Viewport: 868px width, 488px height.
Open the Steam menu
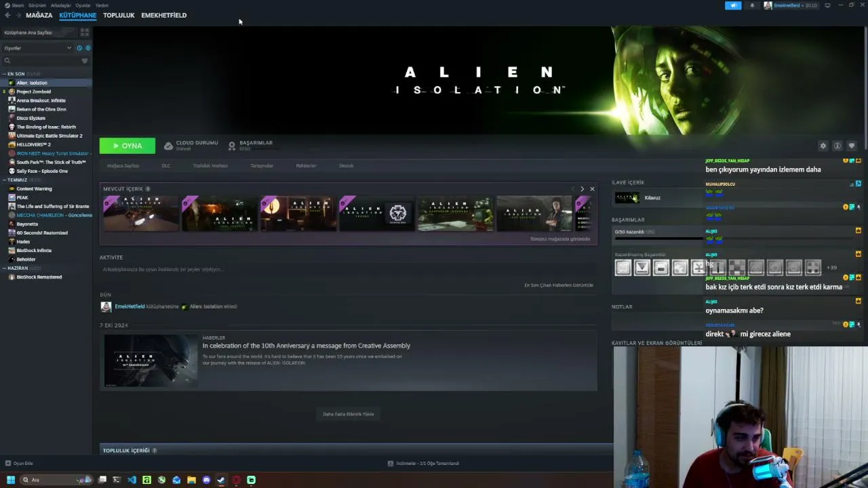(17, 5)
